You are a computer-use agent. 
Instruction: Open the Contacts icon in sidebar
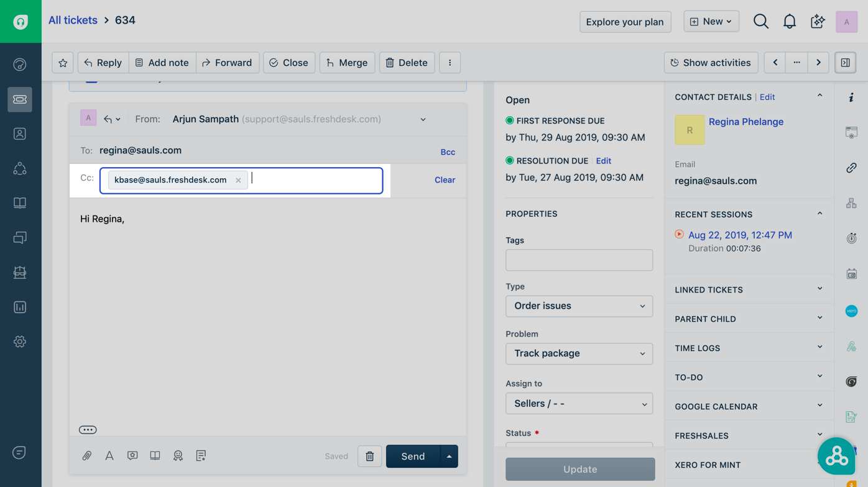20,134
